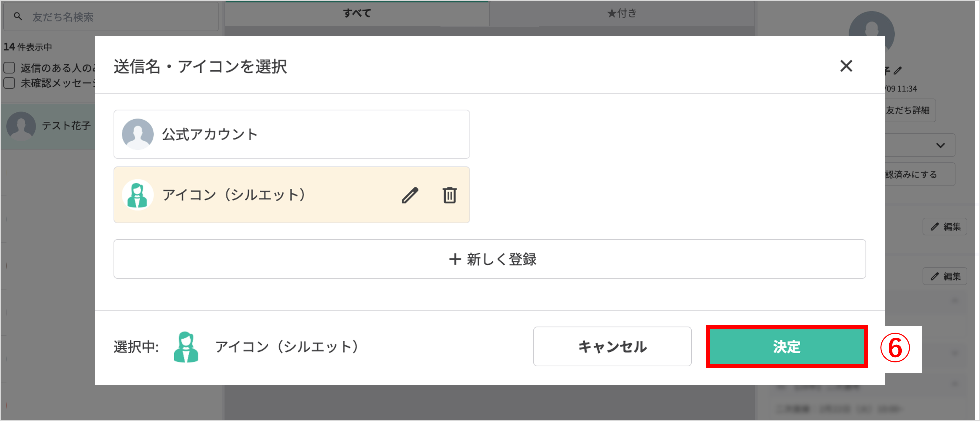Click the 友だち名検索 search input field

[x=114, y=16]
